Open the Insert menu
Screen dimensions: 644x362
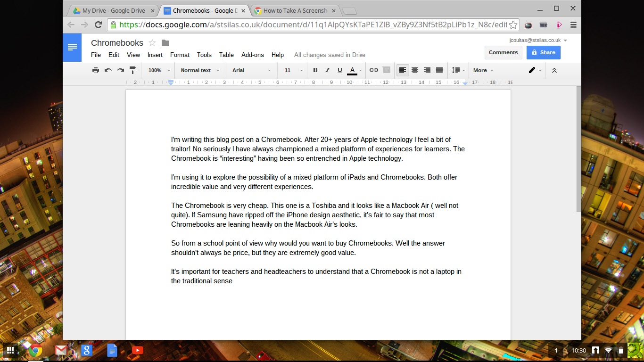155,55
